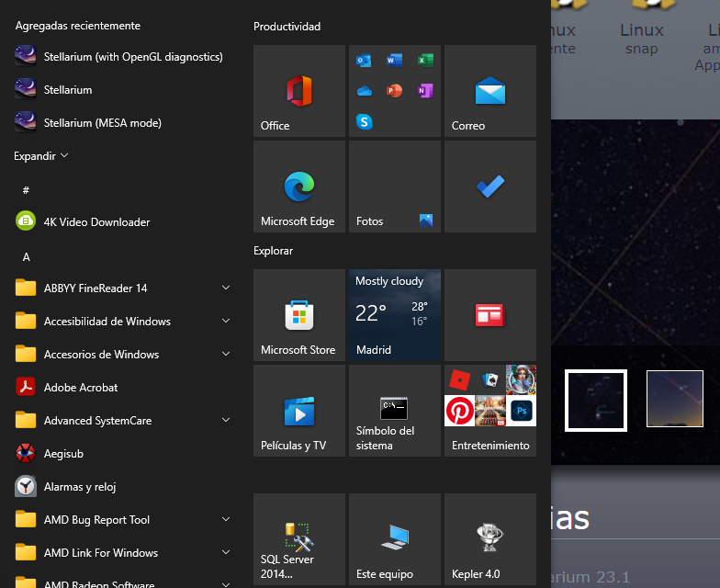Open Skype in the Office apps tile

364,121
